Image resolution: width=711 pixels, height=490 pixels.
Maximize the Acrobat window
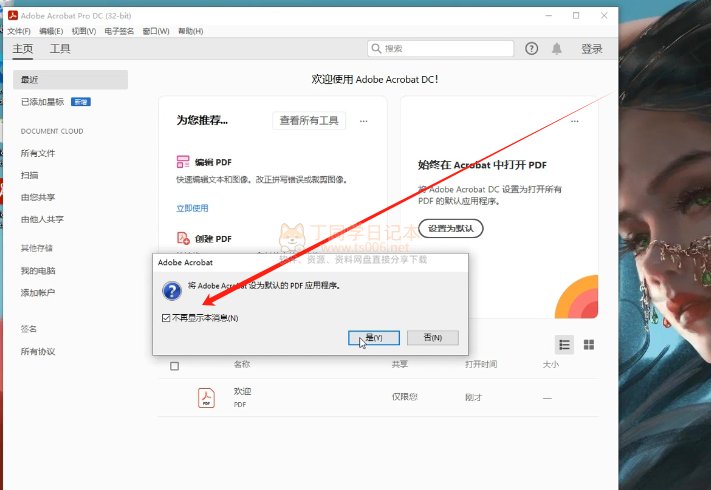click(576, 15)
